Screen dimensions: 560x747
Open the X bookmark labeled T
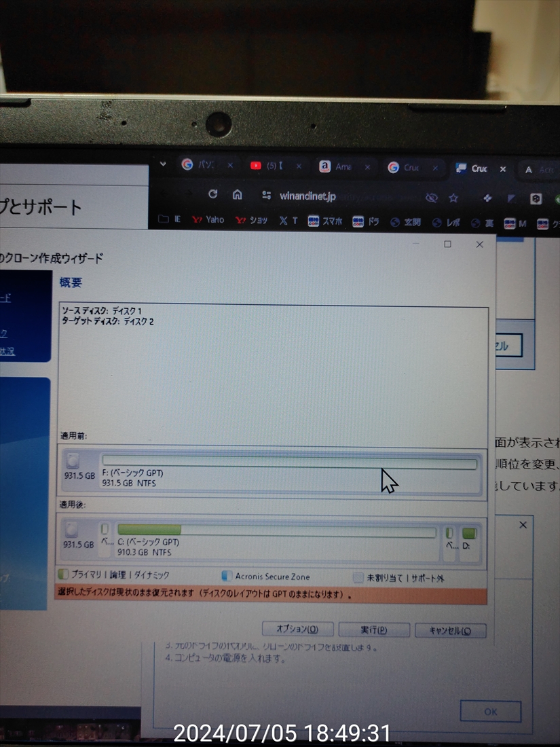[288, 221]
